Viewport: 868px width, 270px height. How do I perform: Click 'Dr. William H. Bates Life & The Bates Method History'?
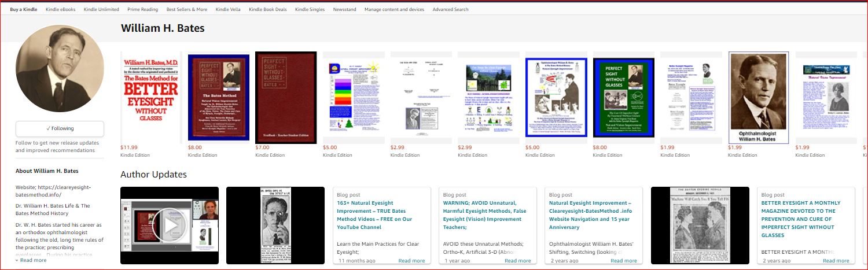click(x=53, y=209)
